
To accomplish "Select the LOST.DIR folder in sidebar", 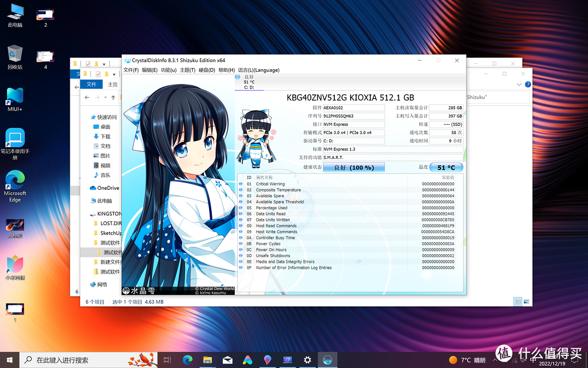I will pyautogui.click(x=108, y=223).
